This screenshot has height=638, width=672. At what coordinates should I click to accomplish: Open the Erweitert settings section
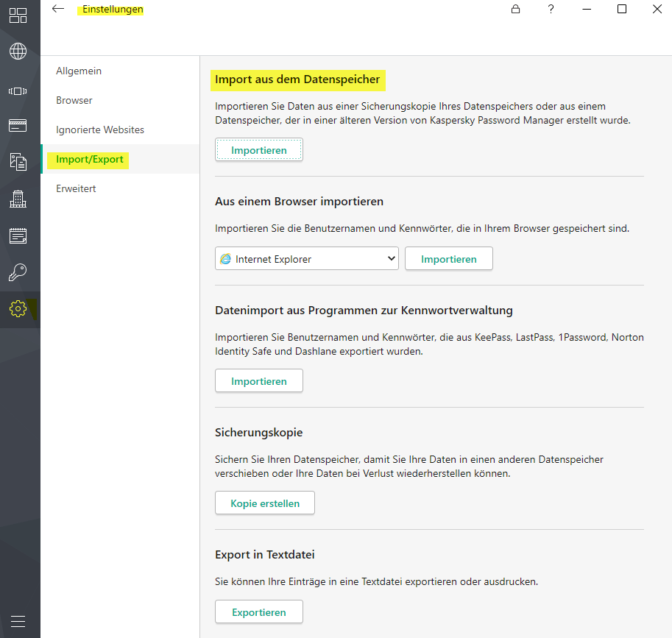(x=76, y=189)
